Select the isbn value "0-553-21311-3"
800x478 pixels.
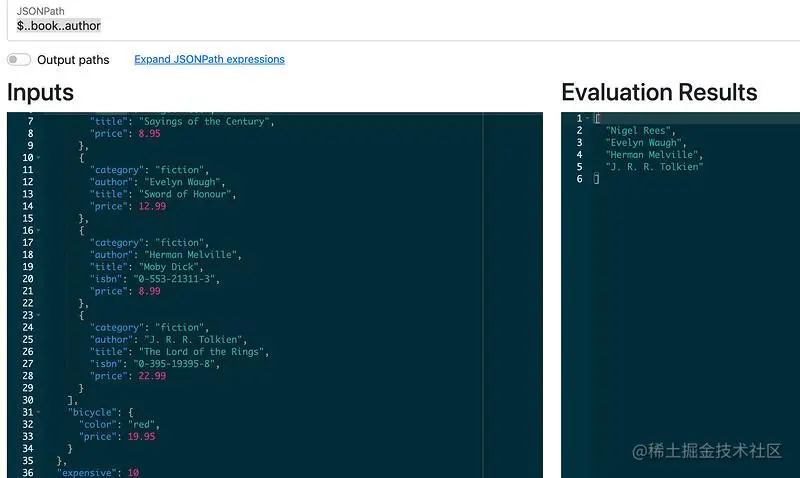(174, 279)
